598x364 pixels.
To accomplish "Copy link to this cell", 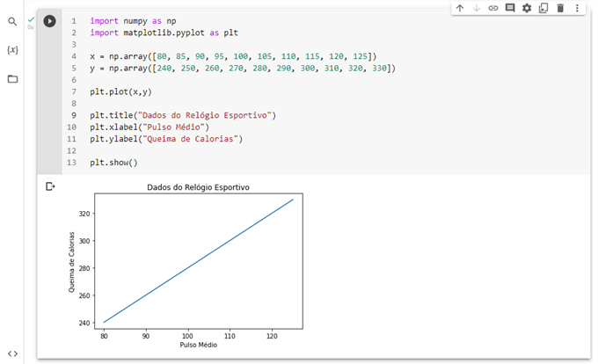I will pos(493,8).
